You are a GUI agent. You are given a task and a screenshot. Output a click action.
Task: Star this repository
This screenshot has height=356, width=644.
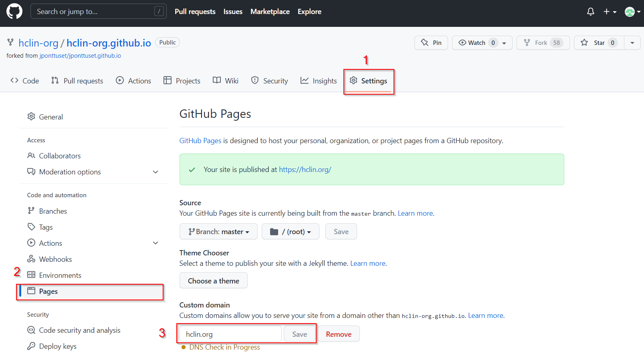599,42
